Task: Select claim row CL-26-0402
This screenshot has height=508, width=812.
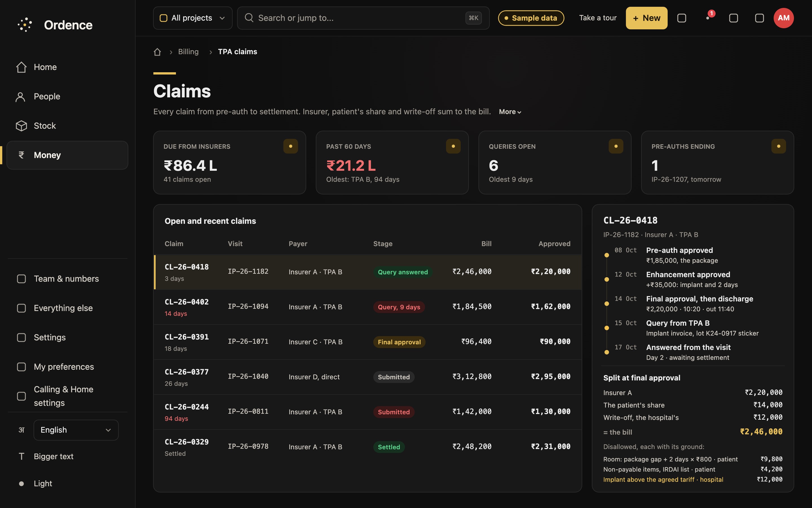Action: [367, 307]
